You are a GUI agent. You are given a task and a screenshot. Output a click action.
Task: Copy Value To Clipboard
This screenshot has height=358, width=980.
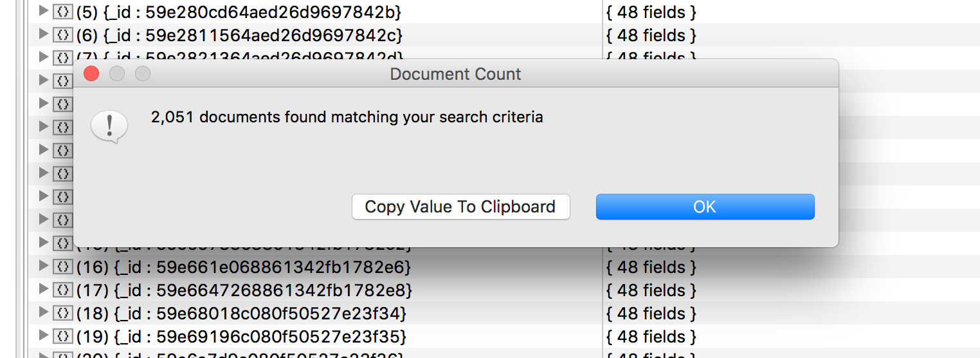(x=460, y=207)
